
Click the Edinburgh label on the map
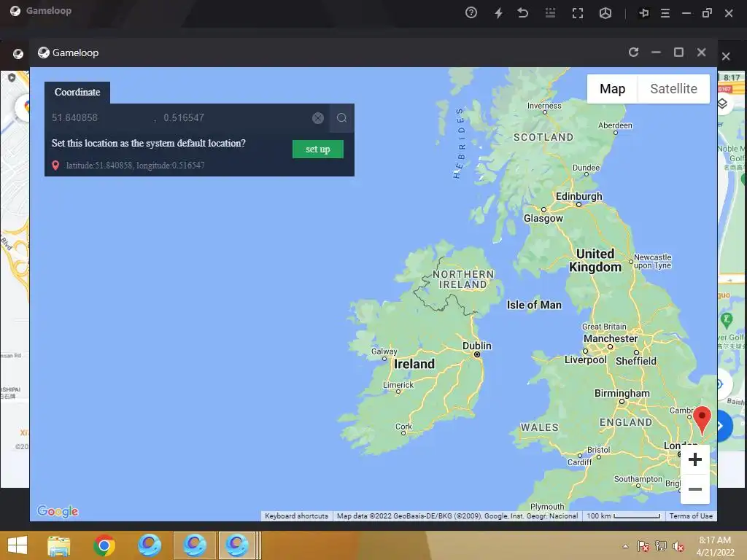(x=578, y=196)
